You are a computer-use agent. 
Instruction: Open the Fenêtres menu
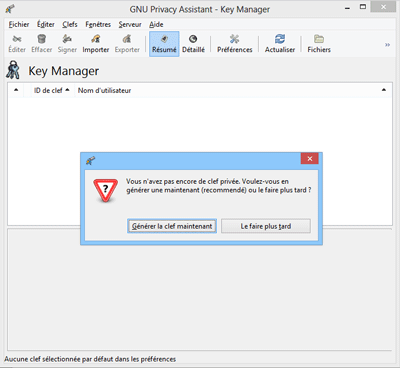[x=98, y=24]
